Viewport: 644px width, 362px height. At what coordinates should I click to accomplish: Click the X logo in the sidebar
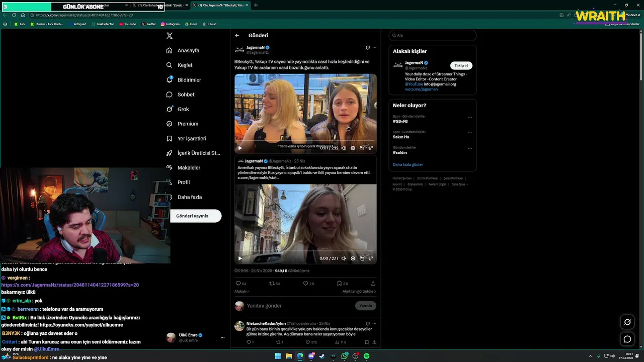(170, 36)
